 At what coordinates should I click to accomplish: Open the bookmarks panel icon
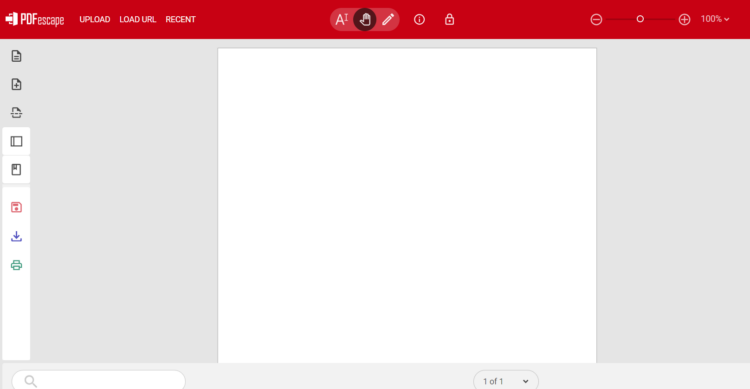point(16,169)
